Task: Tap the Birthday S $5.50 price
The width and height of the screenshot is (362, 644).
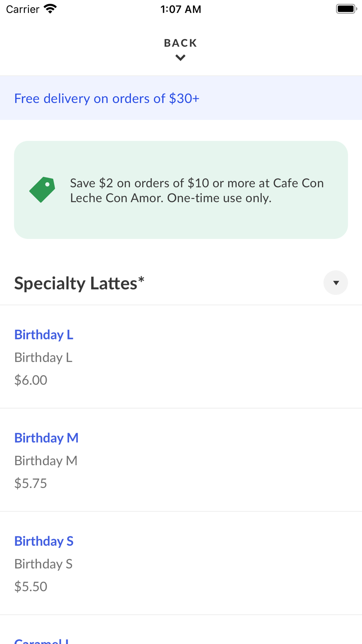Action: [x=31, y=586]
